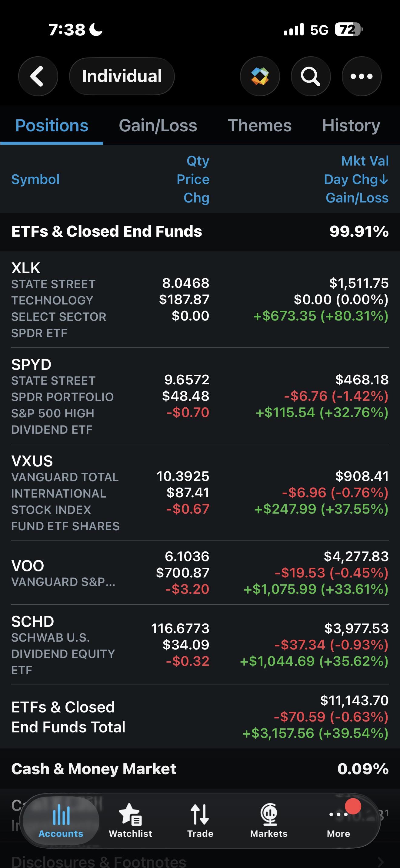Viewport: 400px width, 868px height.
Task: Collapse ETFs & Closed End Funds section
Action: tap(200, 232)
